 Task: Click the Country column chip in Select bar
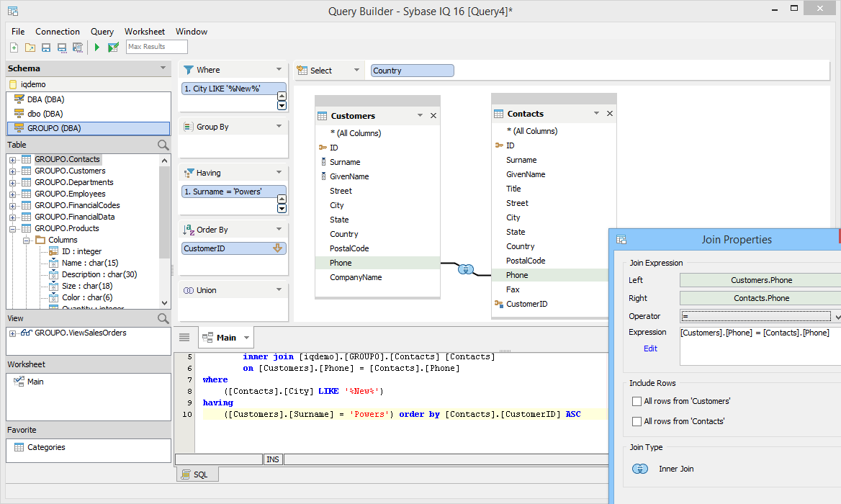click(413, 71)
